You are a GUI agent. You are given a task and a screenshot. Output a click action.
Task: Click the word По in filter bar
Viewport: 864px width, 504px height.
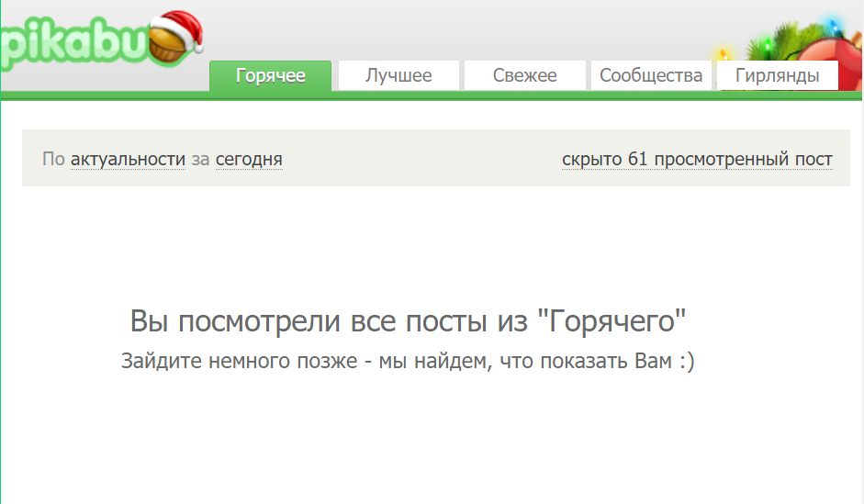coord(53,160)
